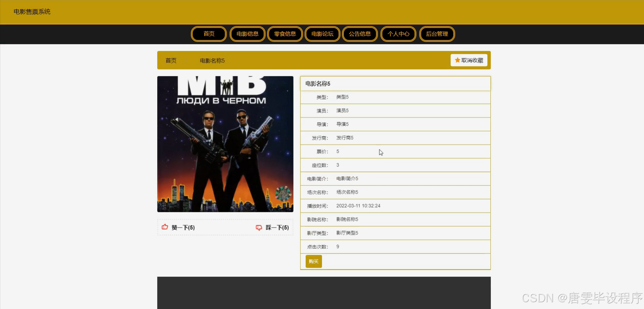
Task: Click the 演员5 value
Action: (x=342, y=110)
